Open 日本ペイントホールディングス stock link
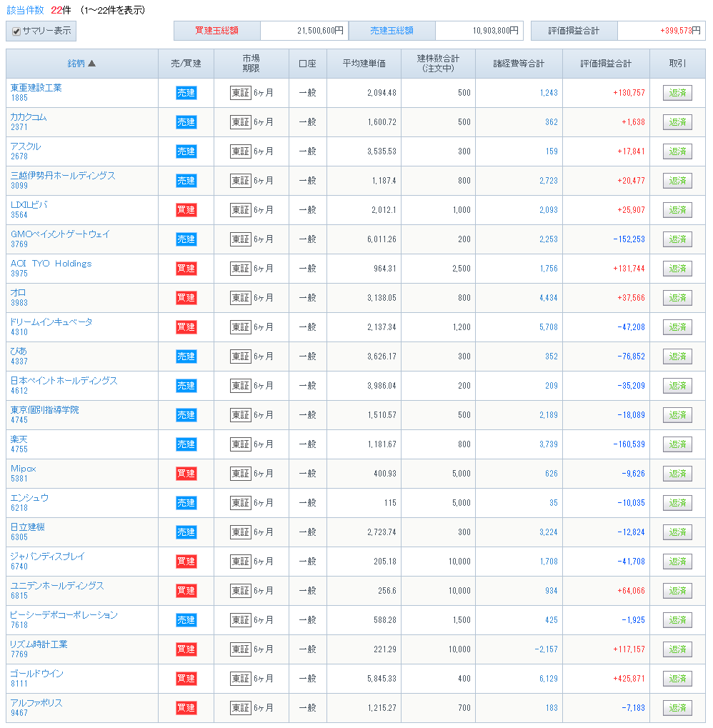Image resolution: width=713 pixels, height=728 pixels. 64,380
